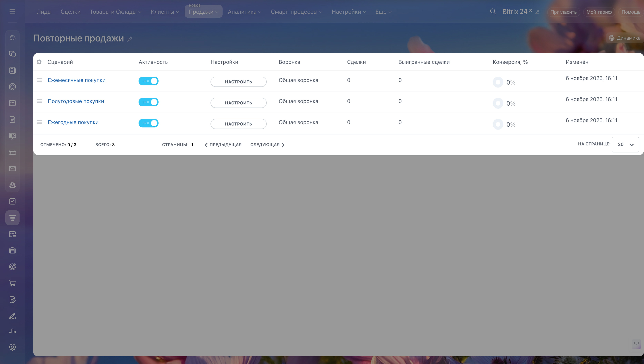Open the grid settings gear in table header
Viewport: 644px width, 364px height.
pos(39,62)
